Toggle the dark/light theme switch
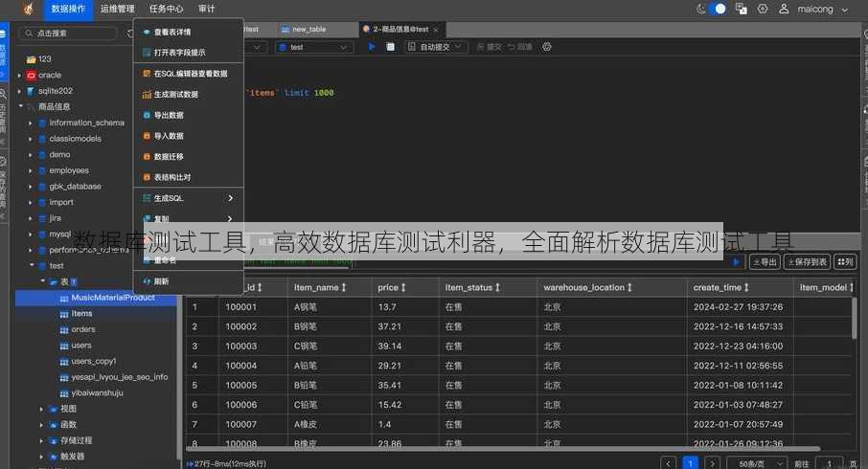The image size is (868, 469). click(718, 9)
